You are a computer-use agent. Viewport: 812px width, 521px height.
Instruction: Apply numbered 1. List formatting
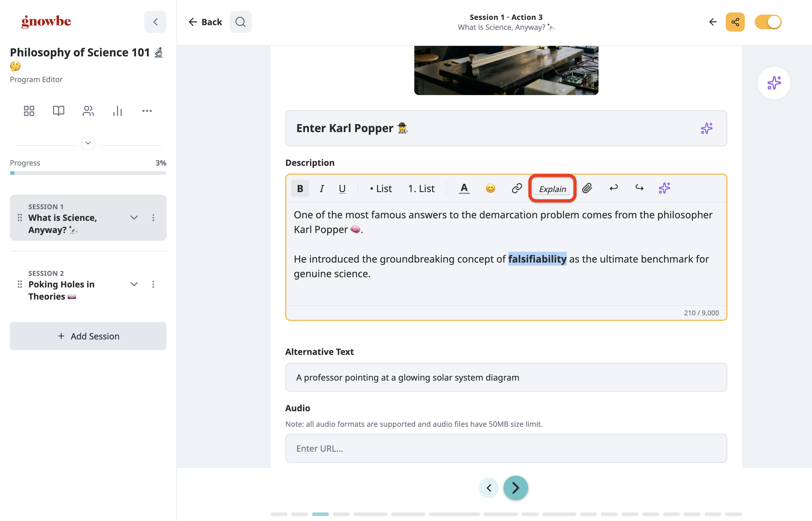click(421, 188)
